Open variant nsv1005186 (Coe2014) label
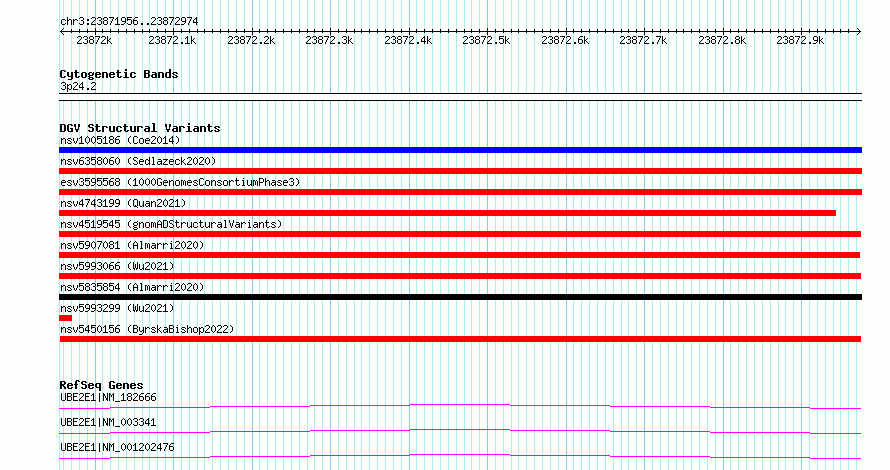Viewport: 890px width, 470px height. pos(120,140)
